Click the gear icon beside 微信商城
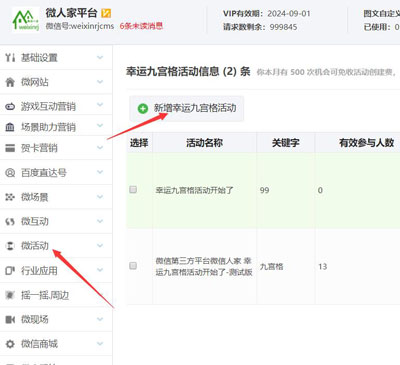Viewport: 400px width, 365px height. (10, 344)
